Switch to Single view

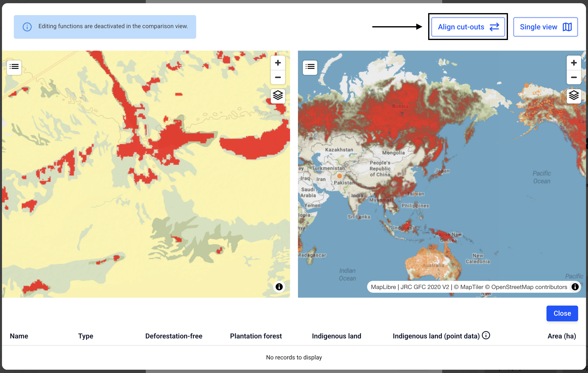(x=545, y=27)
